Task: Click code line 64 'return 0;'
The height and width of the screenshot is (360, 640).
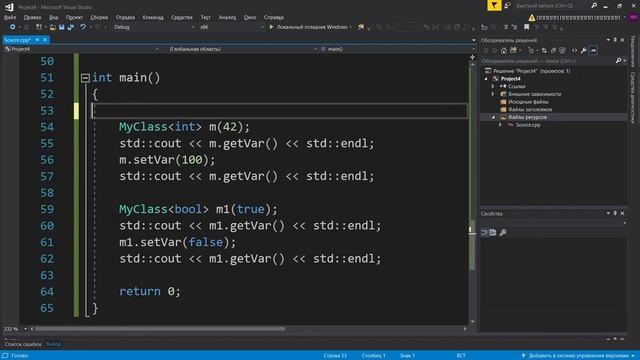Action: click(150, 291)
